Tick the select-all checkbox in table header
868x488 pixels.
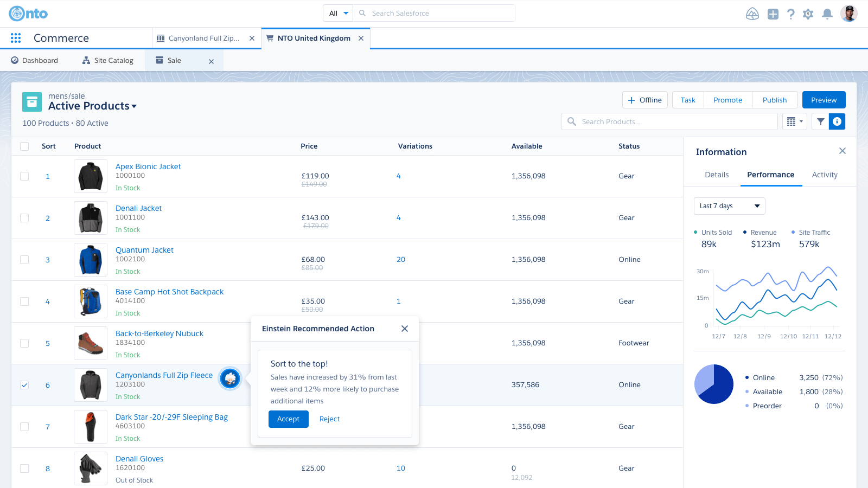[24, 146]
